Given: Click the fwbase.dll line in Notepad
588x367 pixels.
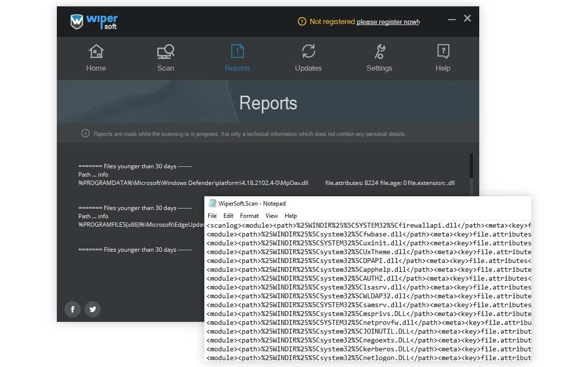Looking at the screenshot, I should tap(368, 235).
